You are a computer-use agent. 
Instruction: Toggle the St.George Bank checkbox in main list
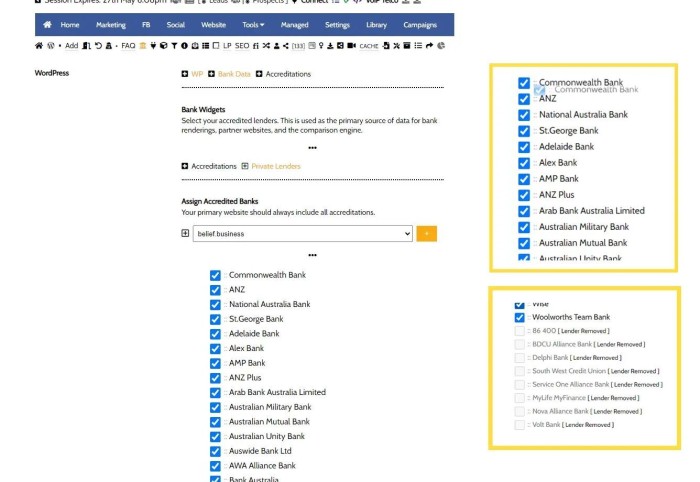click(x=215, y=319)
